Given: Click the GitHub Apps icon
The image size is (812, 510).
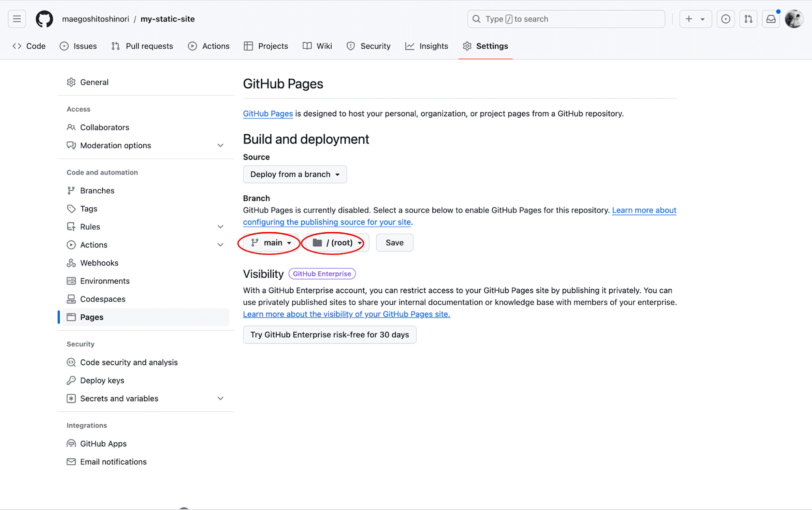Looking at the screenshot, I should point(71,443).
